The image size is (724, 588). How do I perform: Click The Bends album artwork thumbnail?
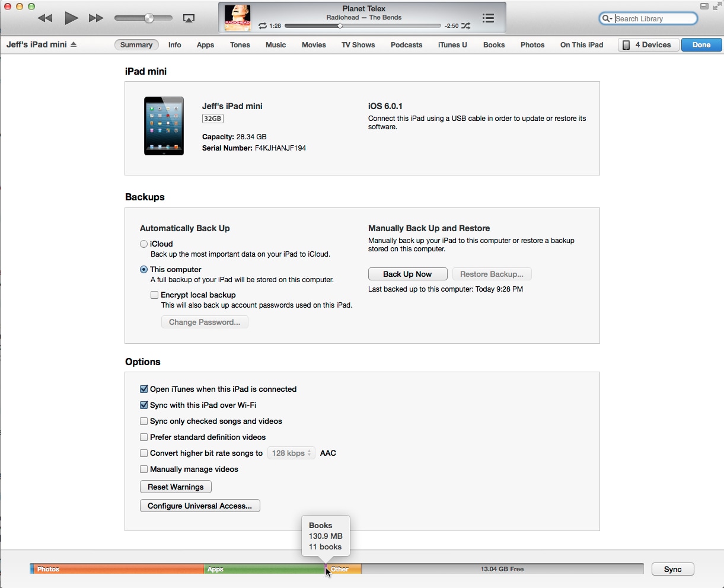coord(238,18)
